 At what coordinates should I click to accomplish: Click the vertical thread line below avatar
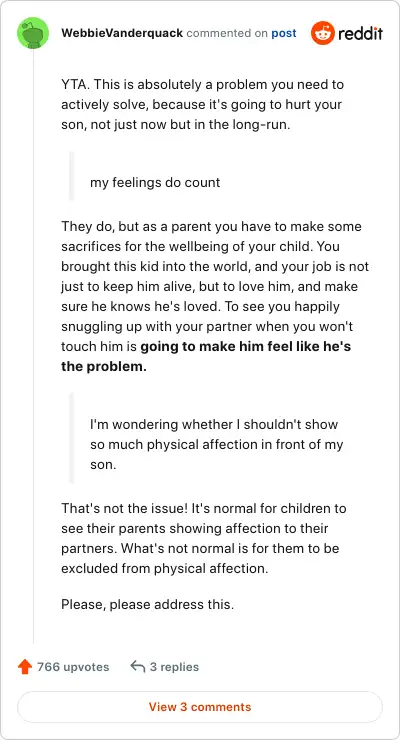tap(33, 347)
